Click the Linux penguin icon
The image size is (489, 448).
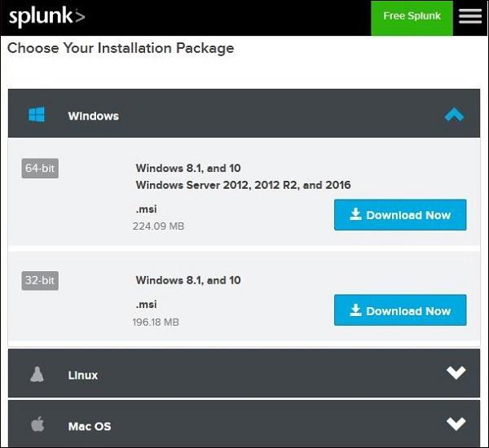(37, 375)
